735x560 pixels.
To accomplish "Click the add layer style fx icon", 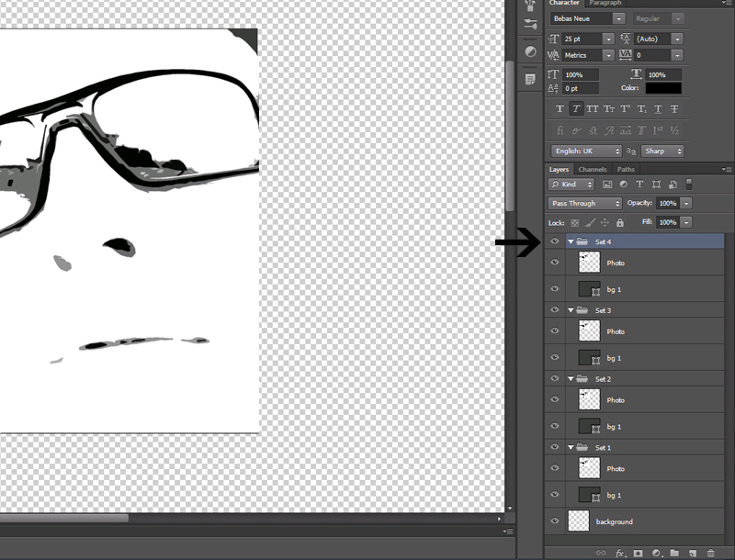I will (619, 553).
